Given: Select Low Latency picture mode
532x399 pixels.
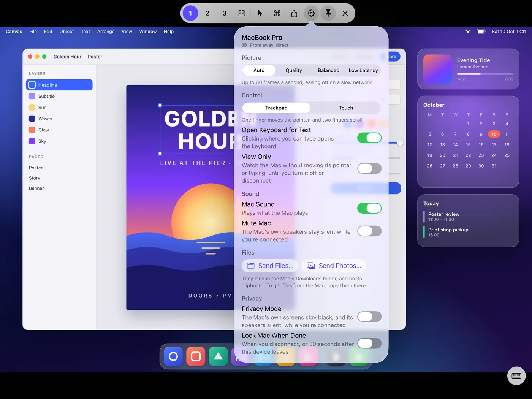Looking at the screenshot, I should [363, 70].
